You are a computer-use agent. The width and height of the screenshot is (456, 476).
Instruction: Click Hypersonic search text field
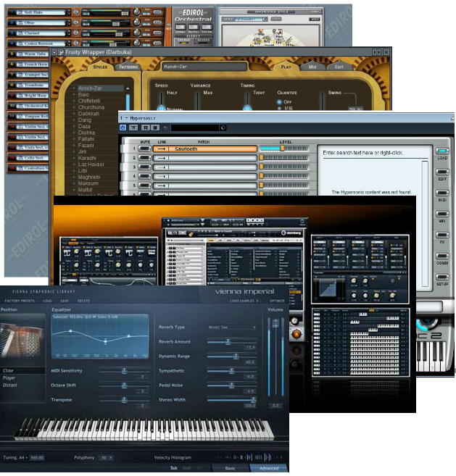pyautogui.click(x=376, y=153)
